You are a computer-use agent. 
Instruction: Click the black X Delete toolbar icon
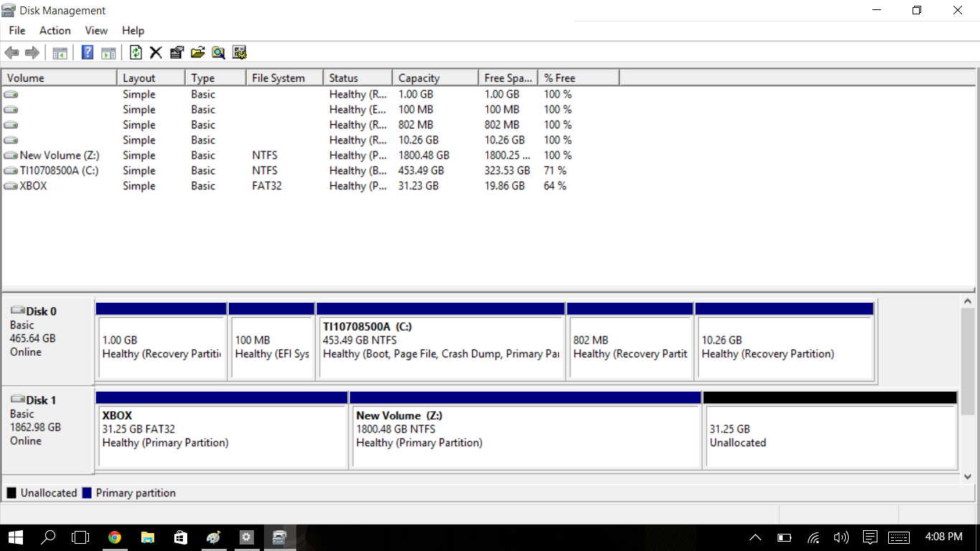[x=156, y=52]
